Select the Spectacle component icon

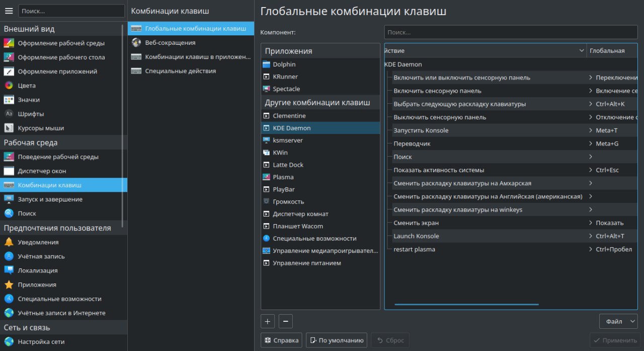click(x=267, y=89)
